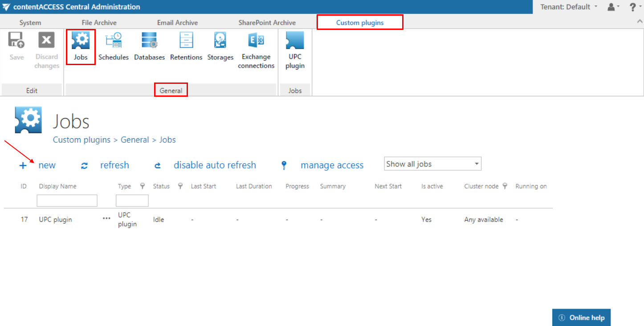Click disable auto refresh
Image resolution: width=644 pixels, height=326 pixels.
pyautogui.click(x=214, y=165)
